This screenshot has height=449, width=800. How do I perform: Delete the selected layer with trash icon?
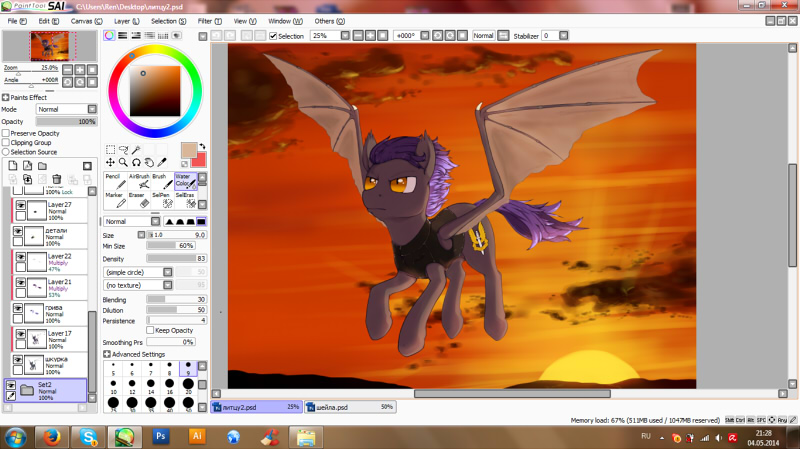pyautogui.click(x=57, y=179)
